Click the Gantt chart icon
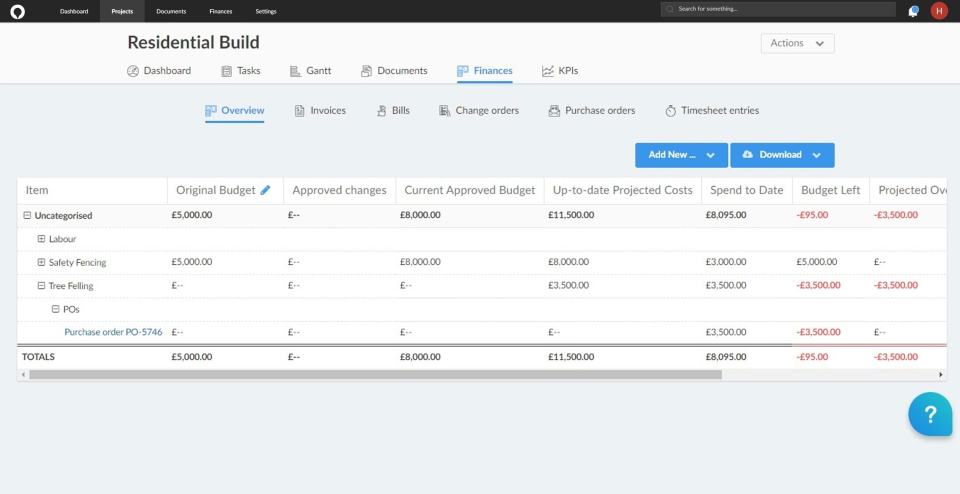The width and height of the screenshot is (960, 494). coord(295,71)
